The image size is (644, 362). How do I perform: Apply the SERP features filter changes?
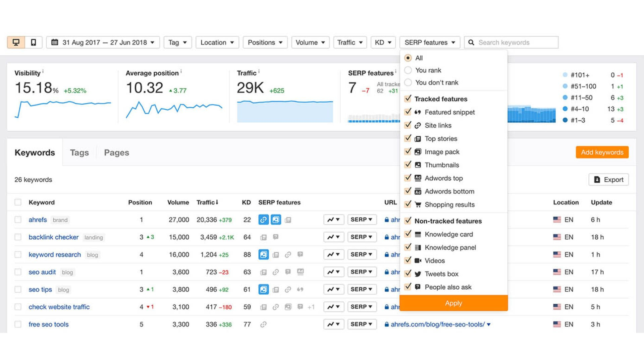point(453,303)
